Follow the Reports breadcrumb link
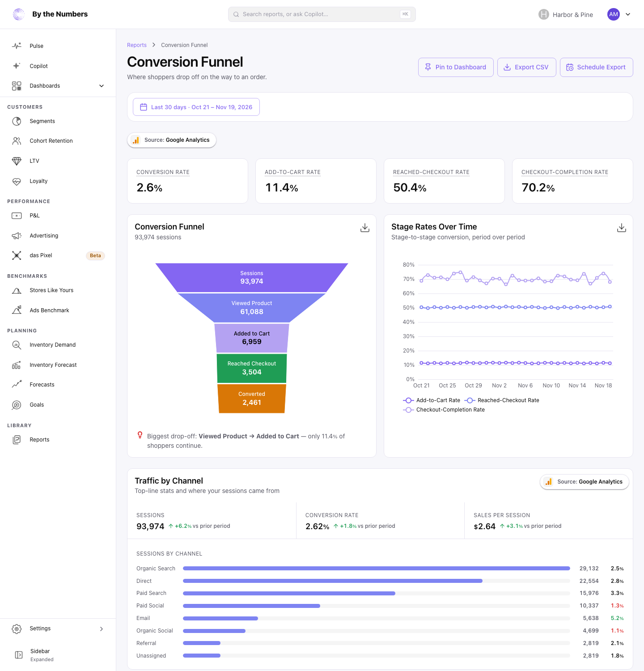The width and height of the screenshot is (644, 671). [137, 45]
